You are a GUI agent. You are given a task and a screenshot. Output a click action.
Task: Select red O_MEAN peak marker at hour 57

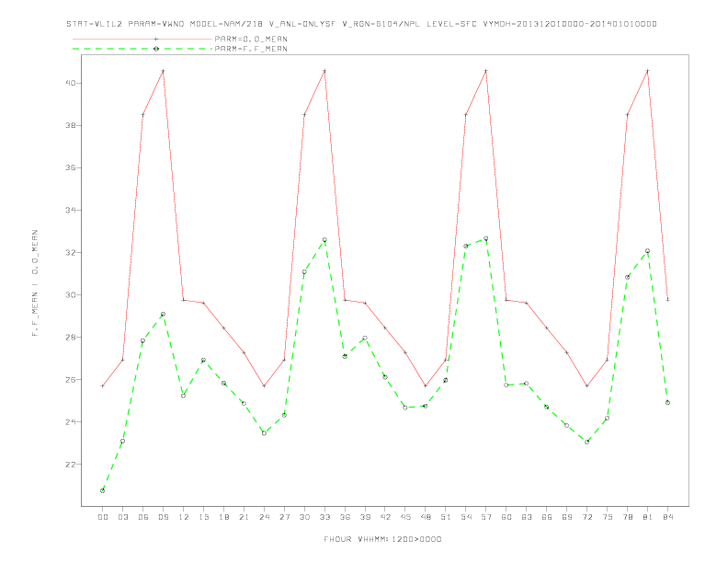[486, 71]
